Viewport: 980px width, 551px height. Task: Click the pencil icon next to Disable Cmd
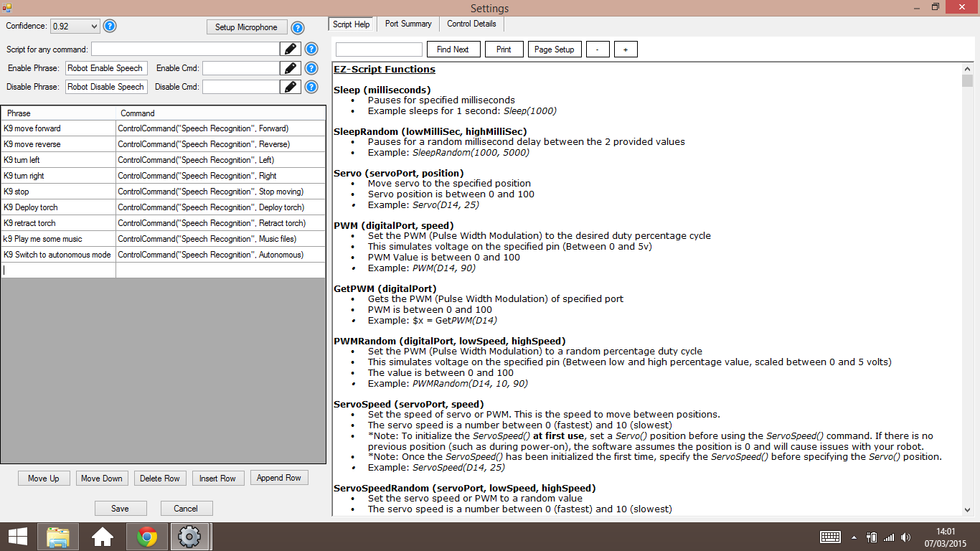point(290,87)
